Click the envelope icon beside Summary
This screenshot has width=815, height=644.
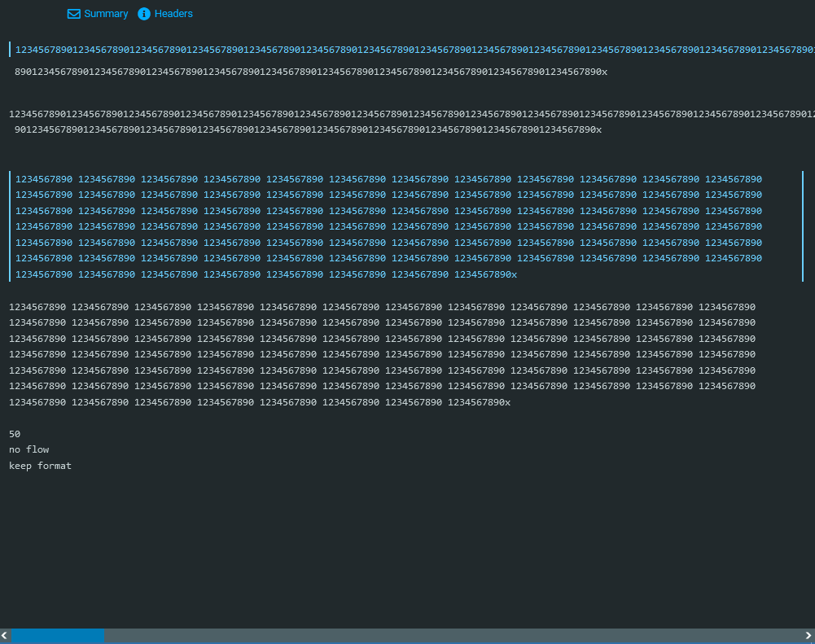click(x=72, y=13)
